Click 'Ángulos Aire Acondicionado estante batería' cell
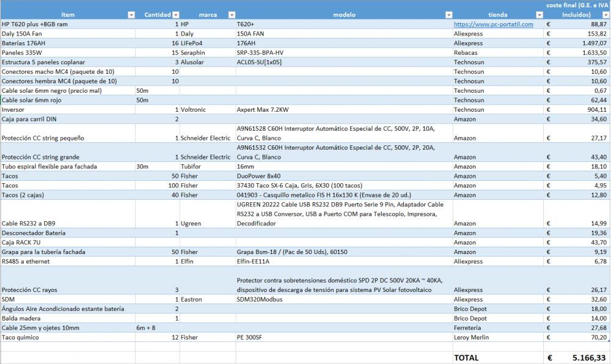This screenshot has width=611, height=364. click(x=68, y=308)
